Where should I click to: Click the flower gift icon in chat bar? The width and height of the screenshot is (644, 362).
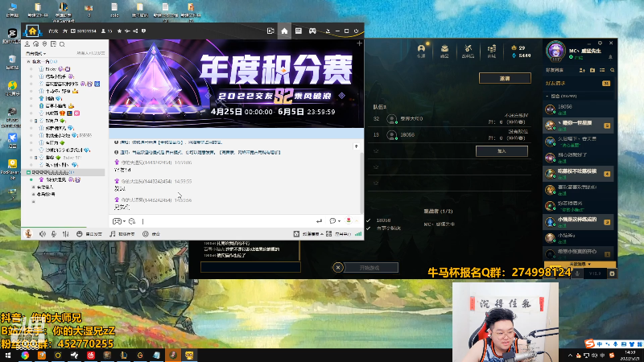[x=349, y=220]
